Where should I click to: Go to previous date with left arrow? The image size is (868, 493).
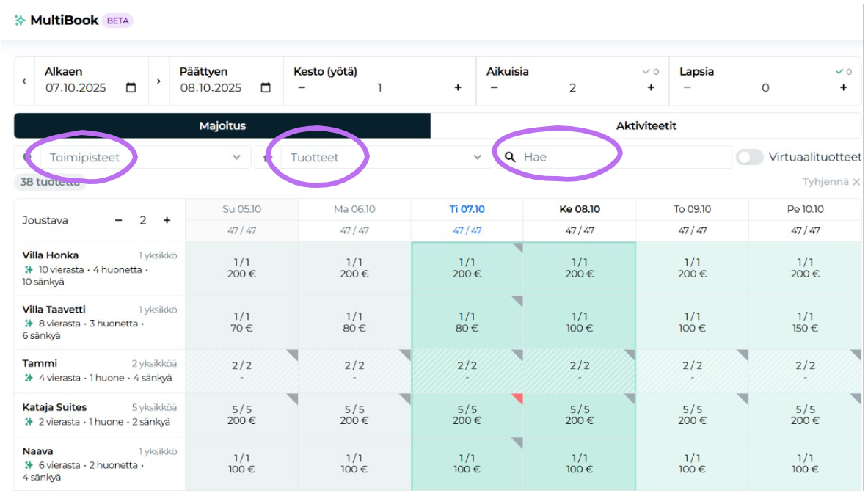[x=24, y=81]
